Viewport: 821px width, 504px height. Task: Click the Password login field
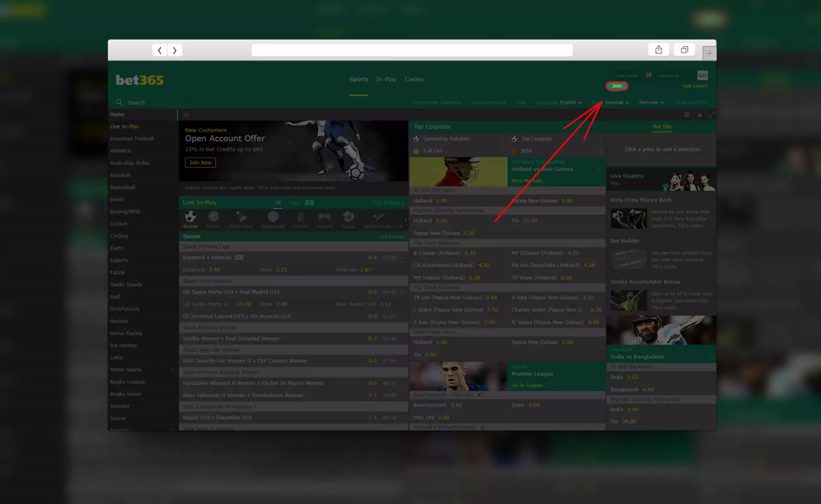[x=673, y=76]
